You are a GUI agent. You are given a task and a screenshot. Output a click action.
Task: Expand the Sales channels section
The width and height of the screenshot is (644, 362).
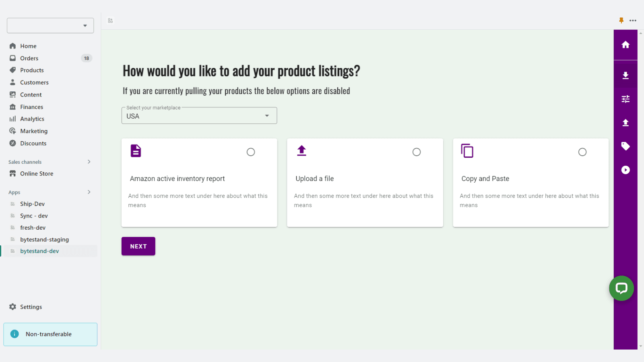click(89, 162)
